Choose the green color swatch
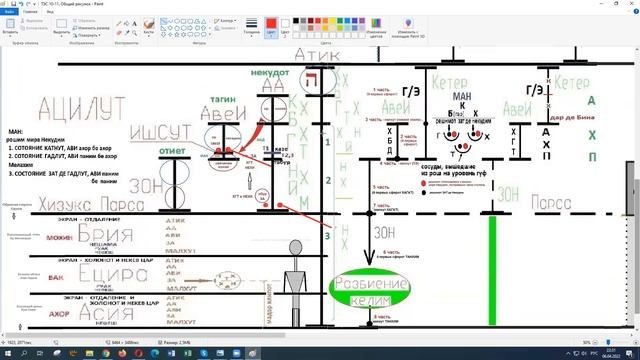This screenshot has height=360, width=640. [x=340, y=21]
